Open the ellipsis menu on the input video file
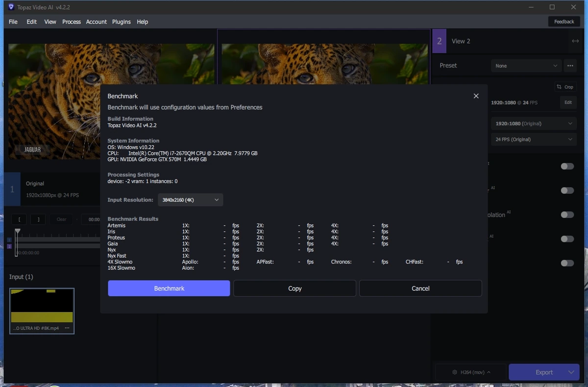Image resolution: width=588 pixels, height=387 pixels. pyautogui.click(x=67, y=328)
